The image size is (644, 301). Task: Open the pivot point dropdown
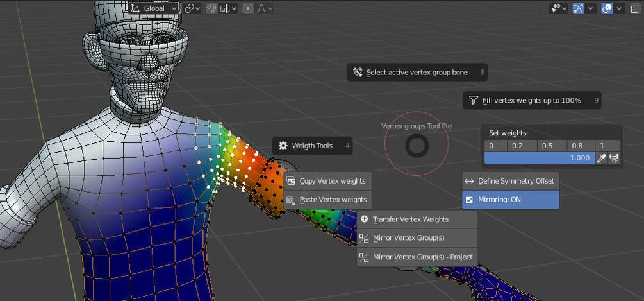[x=192, y=8]
